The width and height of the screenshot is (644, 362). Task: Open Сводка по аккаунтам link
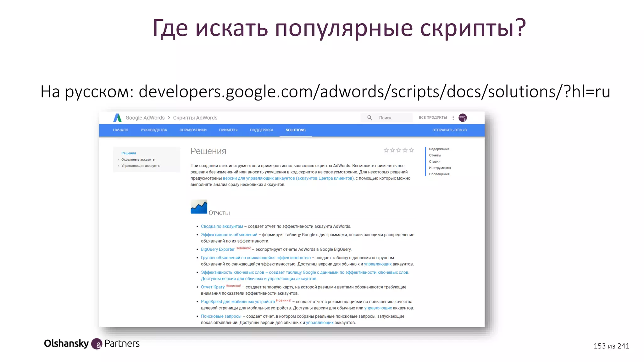(222, 226)
